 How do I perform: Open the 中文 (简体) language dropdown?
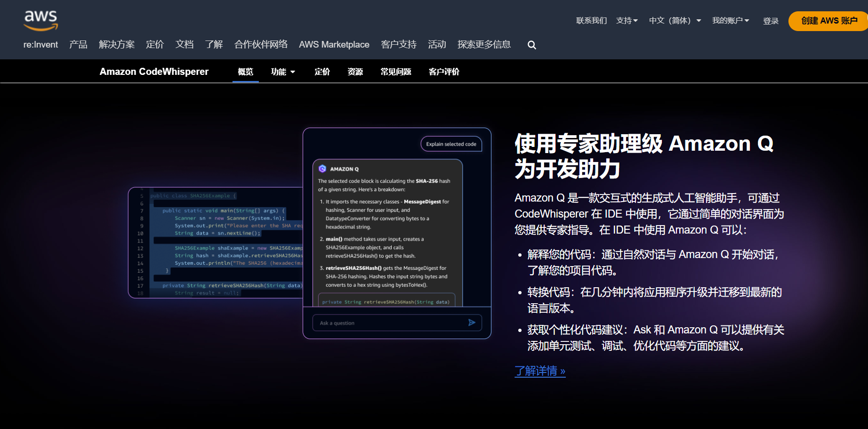pyautogui.click(x=675, y=21)
